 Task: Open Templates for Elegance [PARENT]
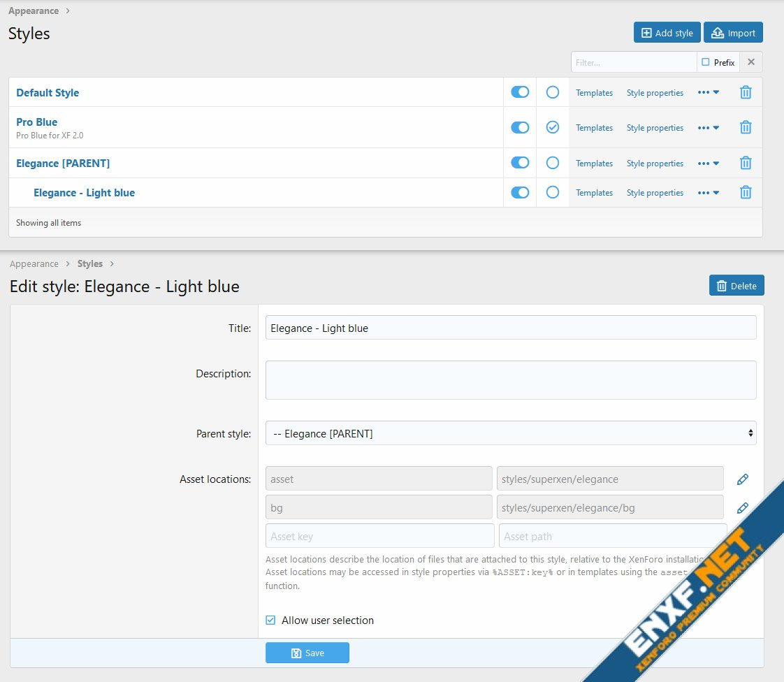(594, 164)
